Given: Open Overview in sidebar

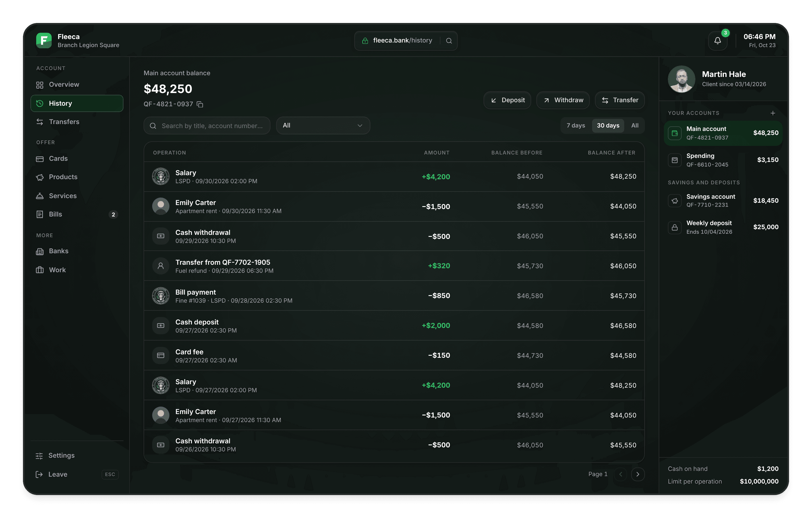Looking at the screenshot, I should coord(77,85).
